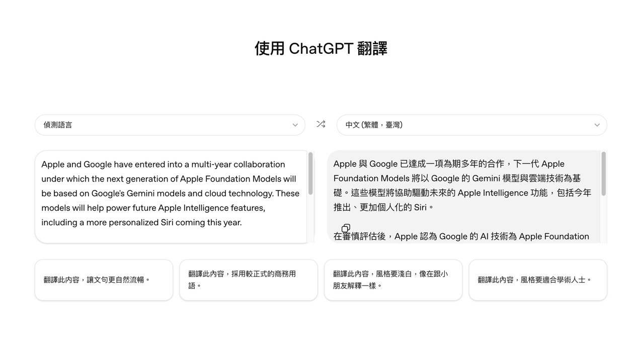Open the "偵測語言" source language dropdown
The width and height of the screenshot is (644, 363).
(170, 125)
